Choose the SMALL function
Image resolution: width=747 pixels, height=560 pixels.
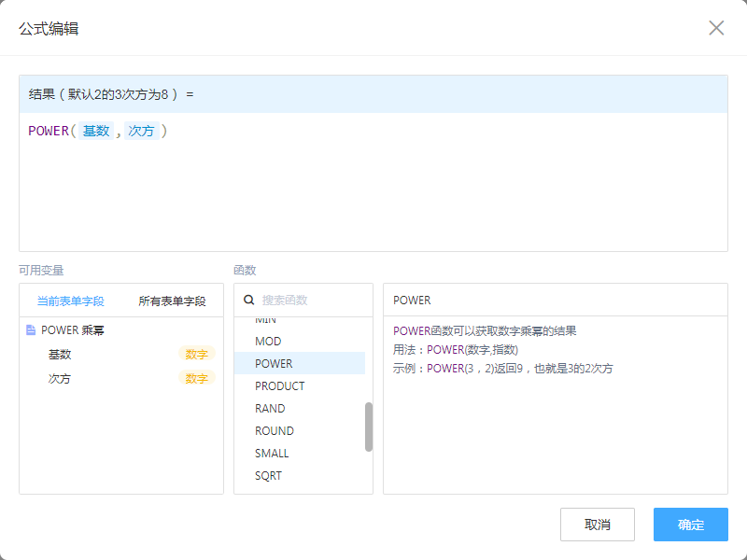[272, 454]
